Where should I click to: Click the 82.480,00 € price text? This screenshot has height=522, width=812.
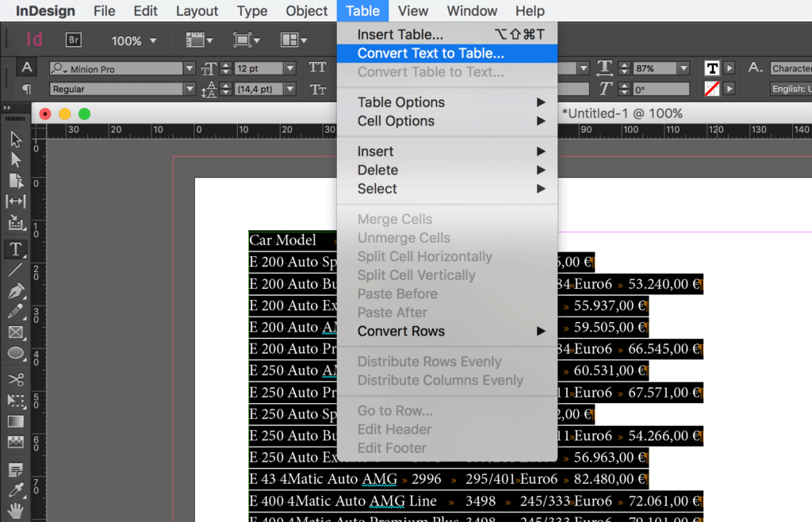[x=610, y=479]
